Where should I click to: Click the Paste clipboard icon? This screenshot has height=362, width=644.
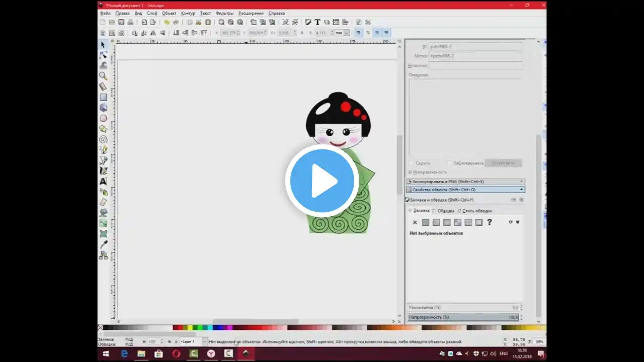point(208,22)
